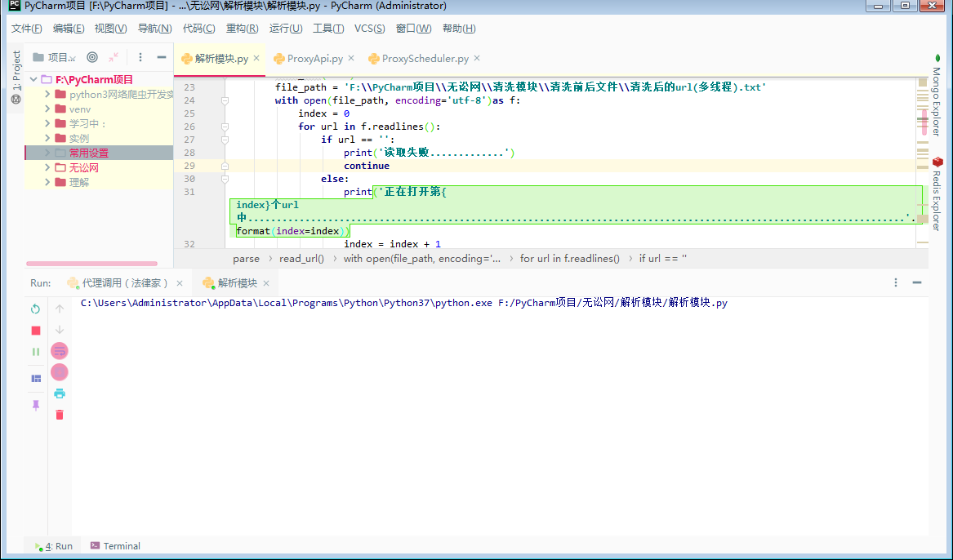Close the 解析模块 run tab
Screen dimensions: 953x560
pos(266,283)
